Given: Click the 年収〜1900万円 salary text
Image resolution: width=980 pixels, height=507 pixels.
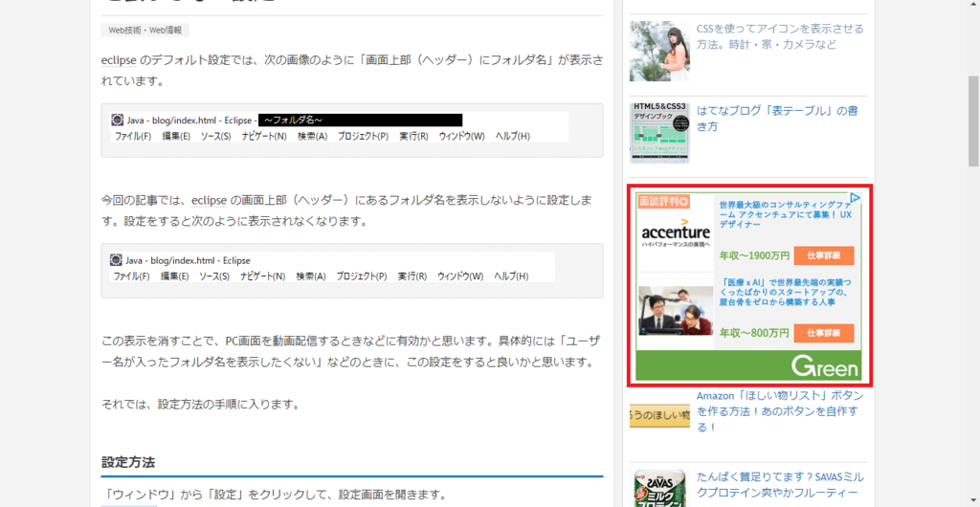Looking at the screenshot, I should tap(754, 255).
